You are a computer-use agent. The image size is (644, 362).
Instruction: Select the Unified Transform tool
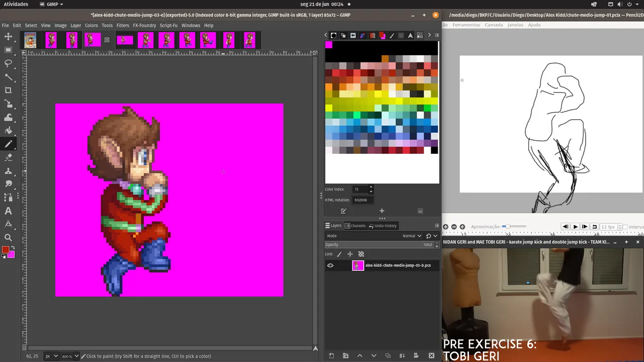8,104
